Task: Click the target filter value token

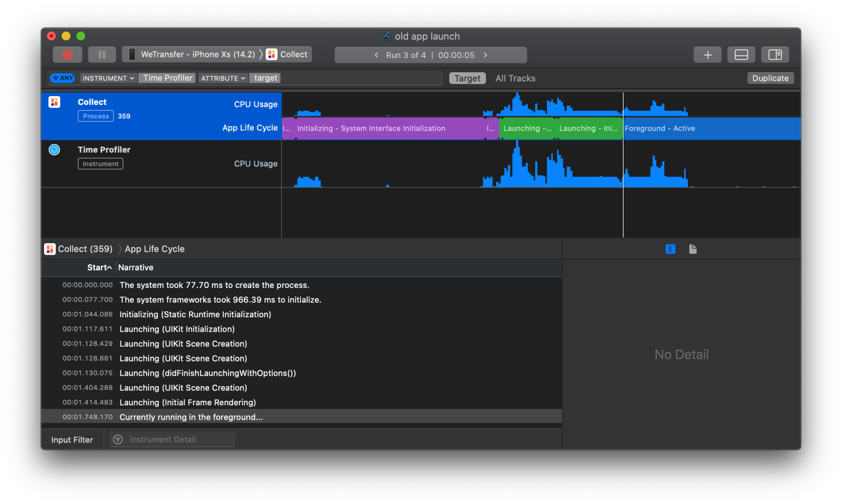Action: coord(266,78)
